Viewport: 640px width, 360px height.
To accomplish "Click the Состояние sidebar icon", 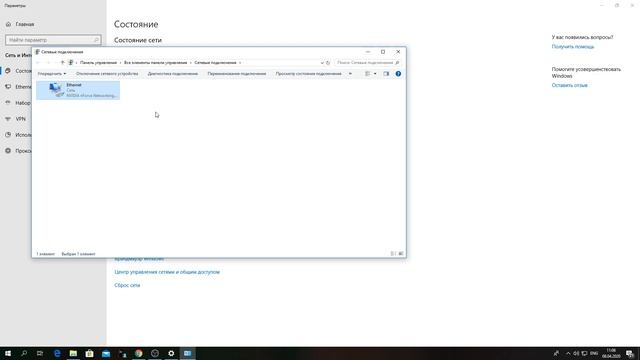I will point(8,71).
